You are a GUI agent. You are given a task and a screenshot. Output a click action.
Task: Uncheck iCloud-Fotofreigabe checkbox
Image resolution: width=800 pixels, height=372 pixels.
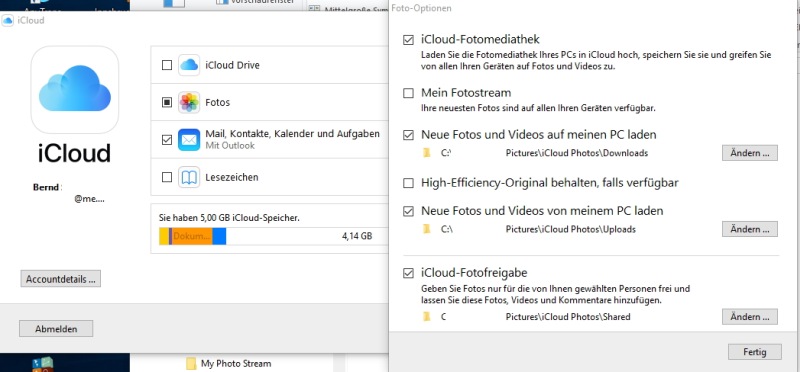pos(408,274)
